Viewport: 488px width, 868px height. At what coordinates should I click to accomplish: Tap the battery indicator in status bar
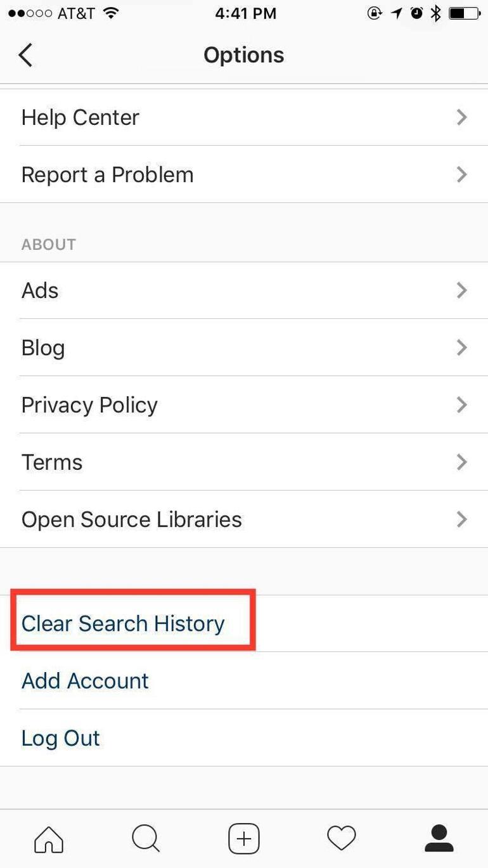465,13
